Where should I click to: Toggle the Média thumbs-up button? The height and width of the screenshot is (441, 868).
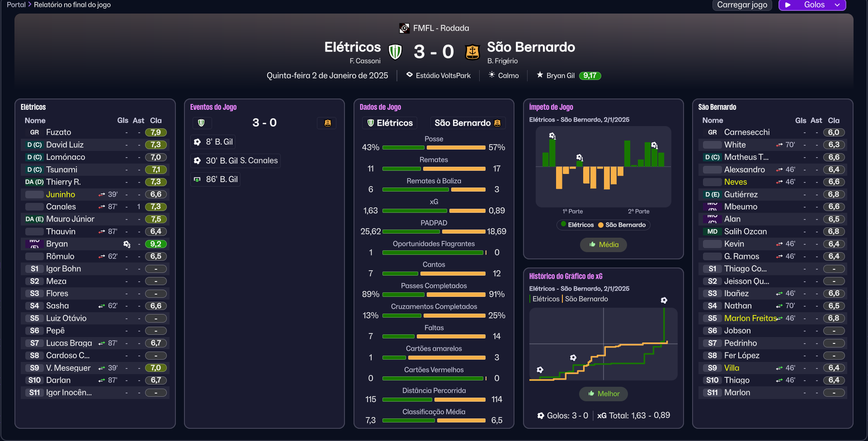[604, 244]
